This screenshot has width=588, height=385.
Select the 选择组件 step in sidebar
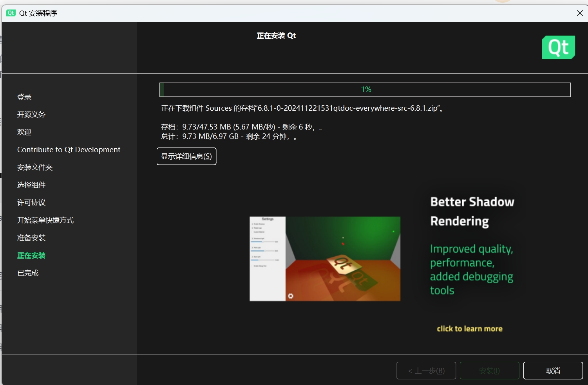click(x=31, y=185)
